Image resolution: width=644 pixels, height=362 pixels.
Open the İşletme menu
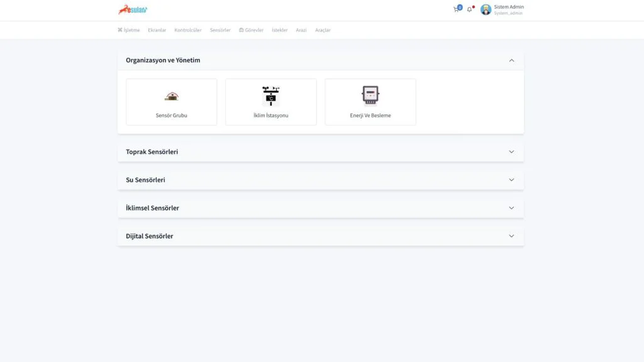click(128, 30)
